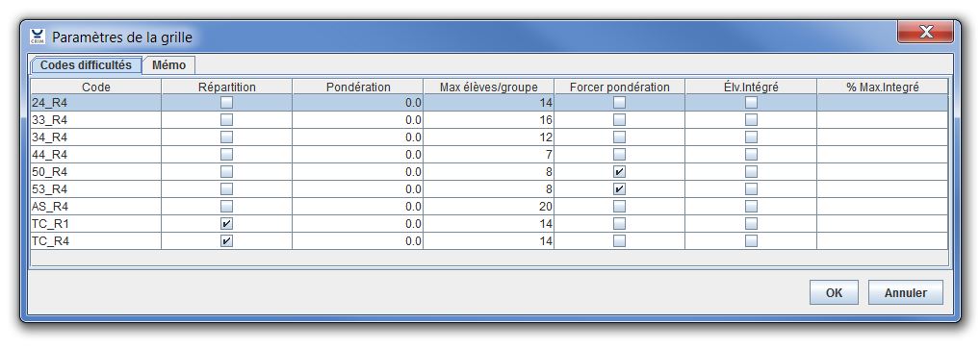Tick Forcer pondération for AS_R4 row
This screenshot has width=980, height=349.
619,206
